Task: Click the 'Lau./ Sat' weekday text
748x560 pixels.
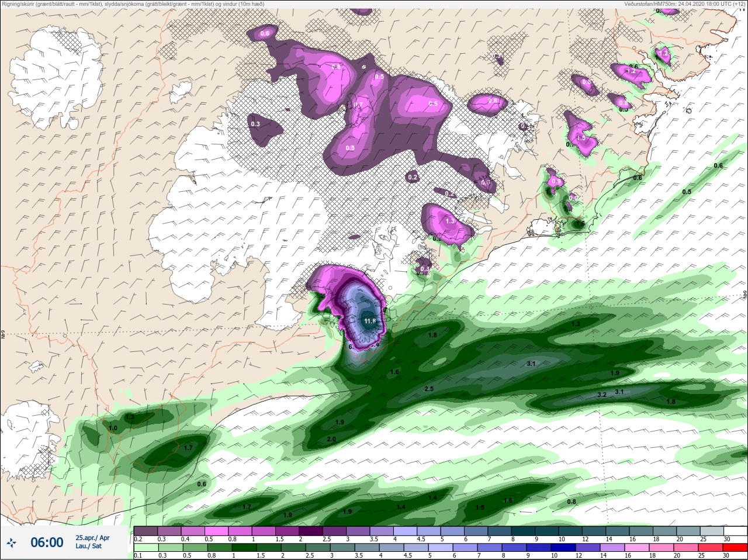Action: (88, 547)
